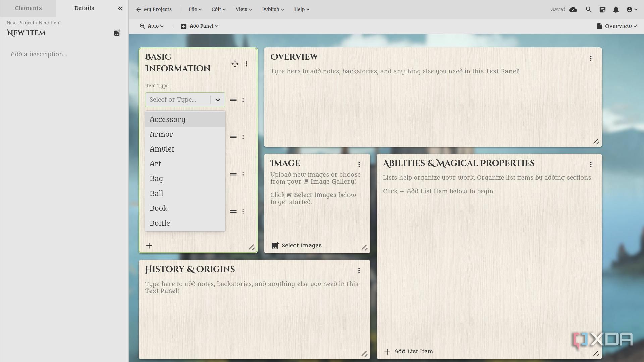The image size is (644, 362).
Task: Click the move handle on the Basic Information panel
Action: pyautogui.click(x=235, y=64)
